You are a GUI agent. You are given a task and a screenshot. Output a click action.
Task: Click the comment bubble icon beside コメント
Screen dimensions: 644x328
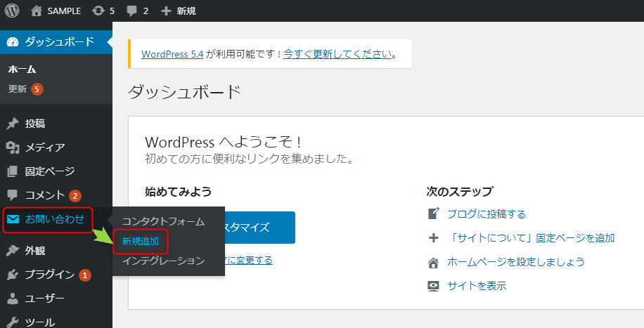[x=13, y=195]
